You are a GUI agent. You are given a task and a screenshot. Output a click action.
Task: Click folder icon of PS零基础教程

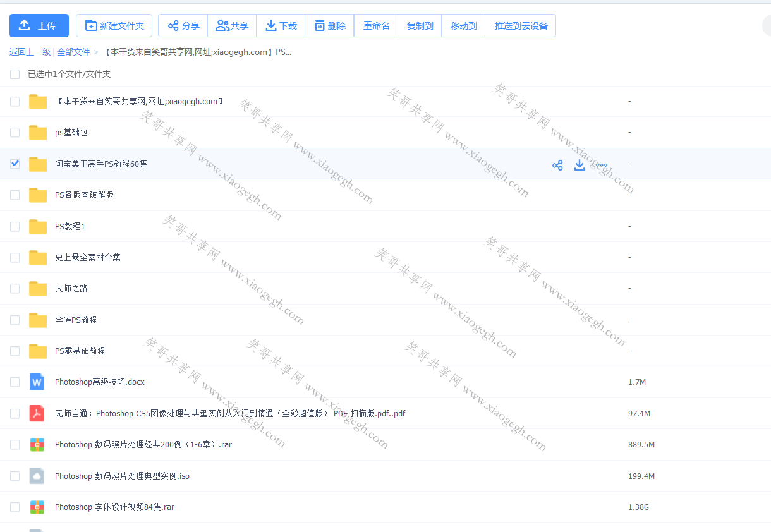pos(38,351)
